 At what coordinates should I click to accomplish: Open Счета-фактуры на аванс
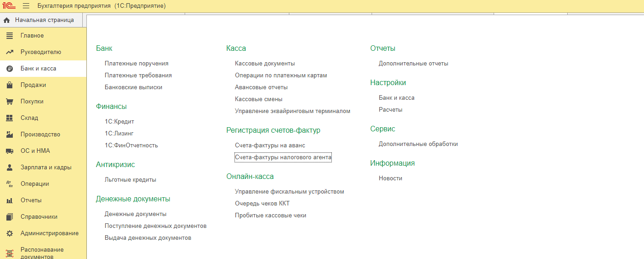pos(270,146)
